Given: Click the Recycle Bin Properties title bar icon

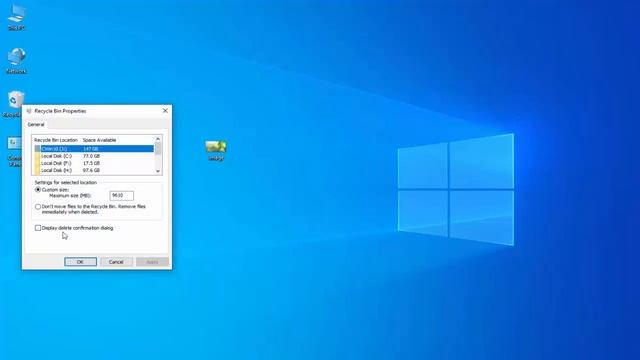Looking at the screenshot, I should pyautogui.click(x=29, y=111).
